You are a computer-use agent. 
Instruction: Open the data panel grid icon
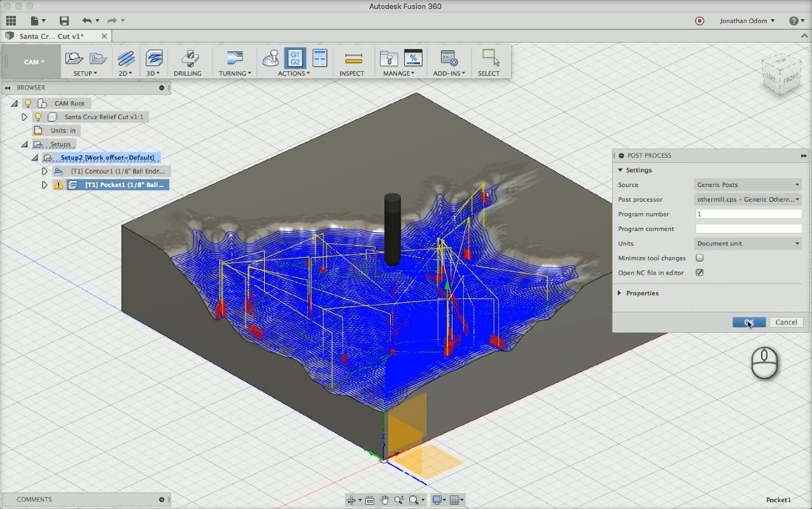point(11,21)
